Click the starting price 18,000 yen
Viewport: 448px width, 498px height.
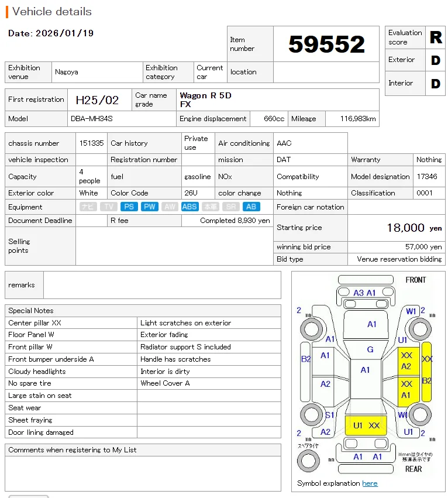[414, 228]
